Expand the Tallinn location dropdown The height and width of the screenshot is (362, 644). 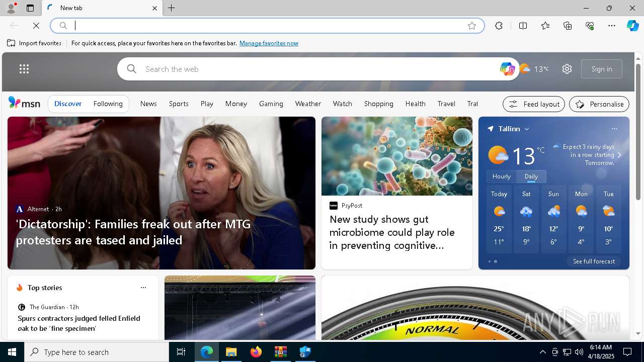click(x=527, y=129)
